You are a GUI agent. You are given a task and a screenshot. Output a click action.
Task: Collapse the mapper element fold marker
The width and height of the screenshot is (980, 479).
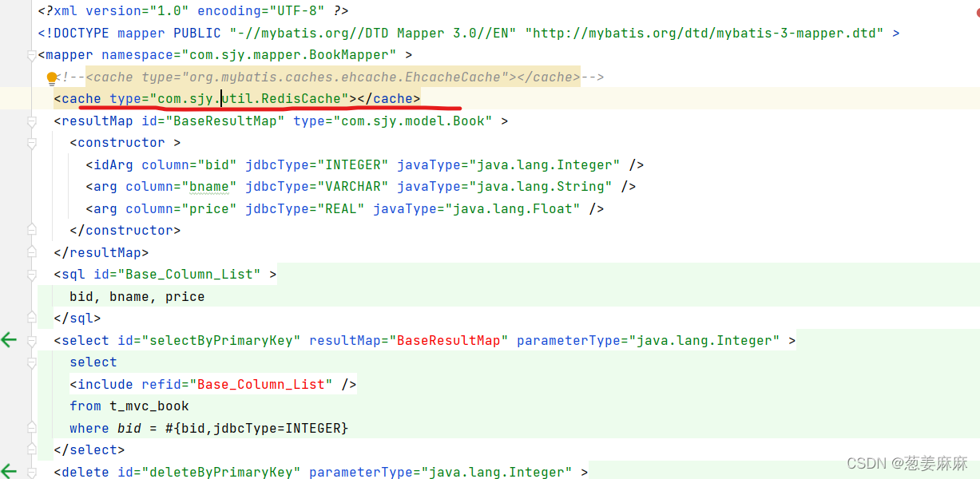point(32,55)
